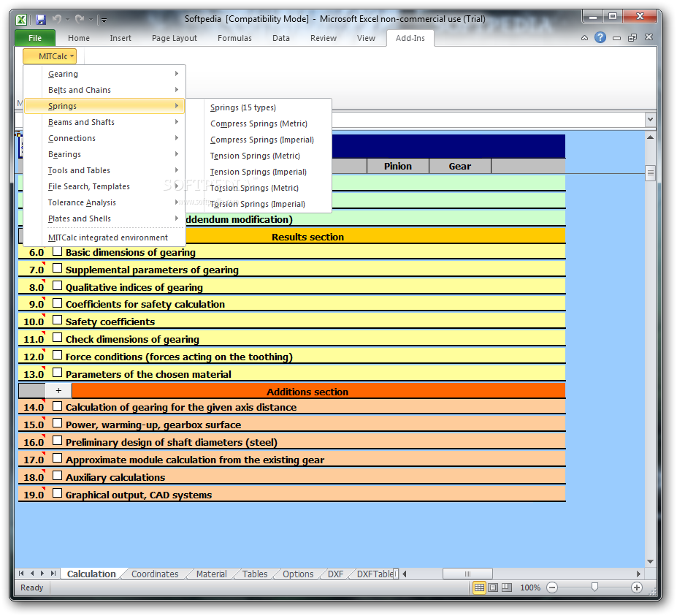677x616 pixels.
Task: Check Coefficients for safety calculation box
Action: click(57, 303)
